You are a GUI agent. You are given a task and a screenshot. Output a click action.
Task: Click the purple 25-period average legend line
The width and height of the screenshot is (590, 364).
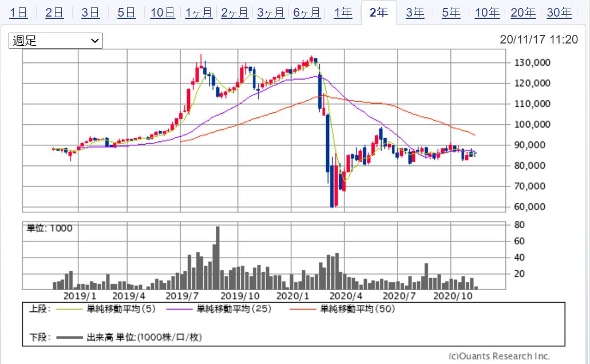click(x=180, y=310)
